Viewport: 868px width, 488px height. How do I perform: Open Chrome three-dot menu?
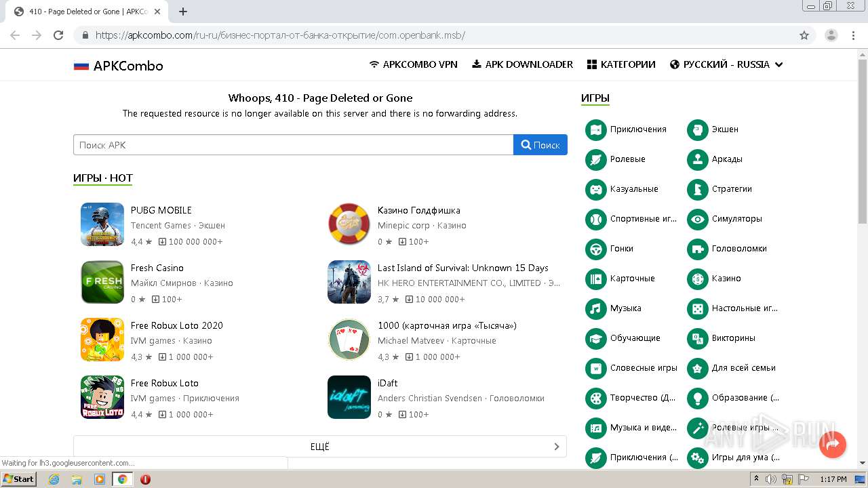coord(854,35)
